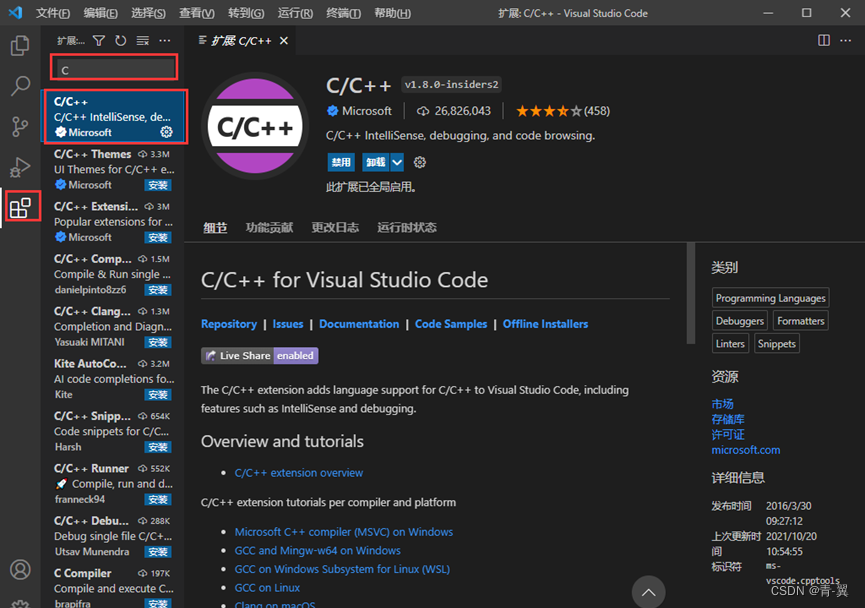The width and height of the screenshot is (865, 608).
Task: Click the Programming Languages category tag
Action: pos(770,298)
